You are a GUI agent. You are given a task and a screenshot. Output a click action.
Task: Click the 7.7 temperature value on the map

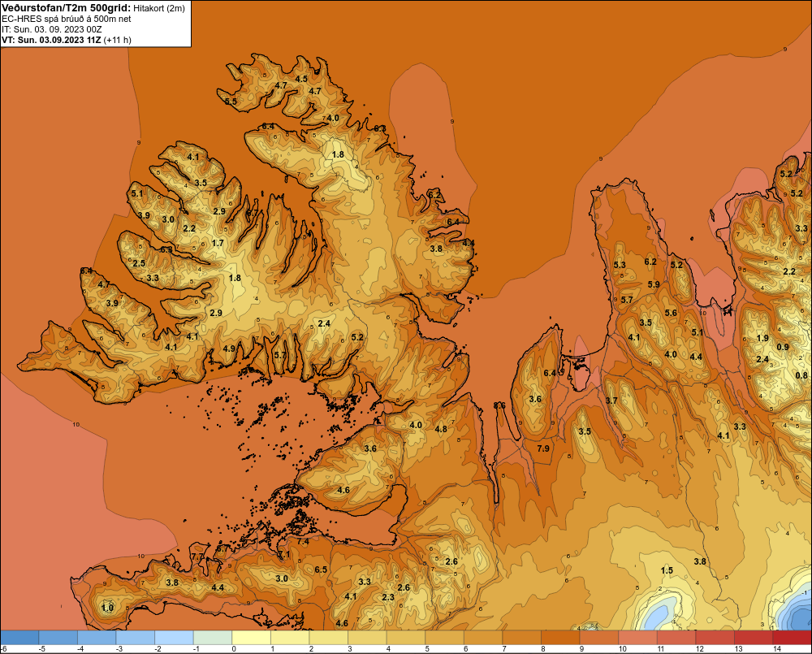197,557
